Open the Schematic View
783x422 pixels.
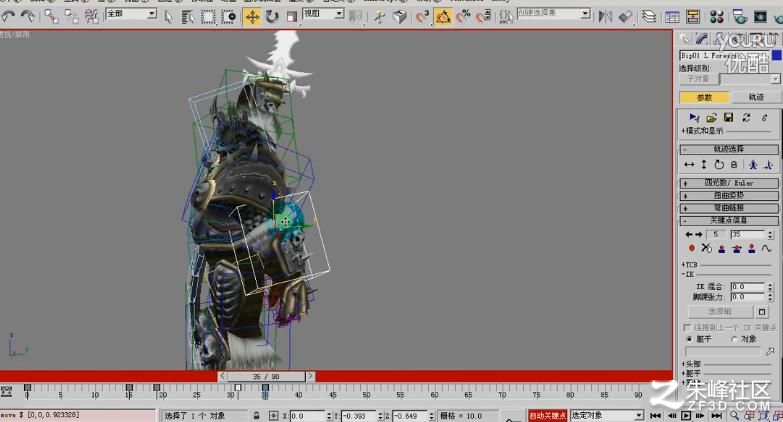click(x=693, y=17)
